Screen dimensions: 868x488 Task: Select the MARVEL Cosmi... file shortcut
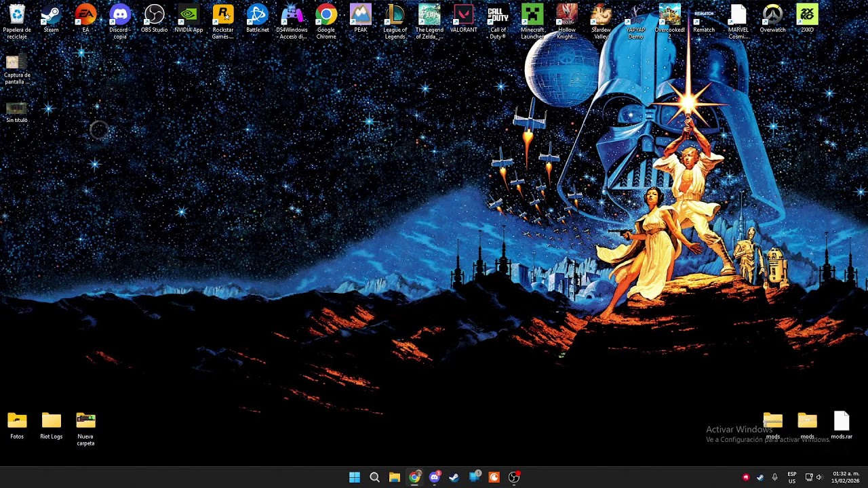click(738, 22)
